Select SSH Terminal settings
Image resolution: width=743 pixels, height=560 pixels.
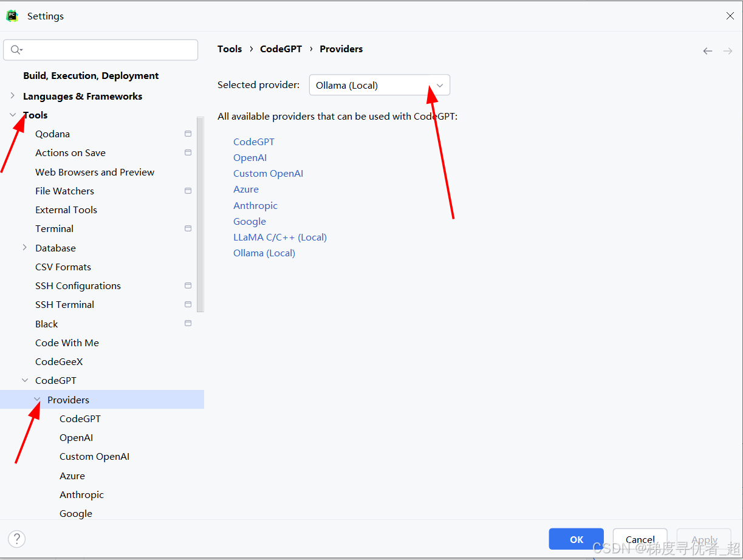tap(64, 305)
